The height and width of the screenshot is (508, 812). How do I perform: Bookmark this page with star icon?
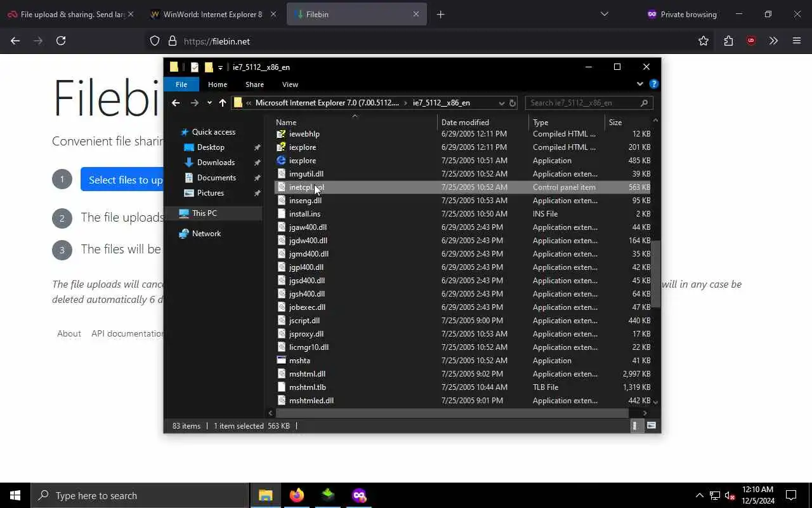pos(704,41)
